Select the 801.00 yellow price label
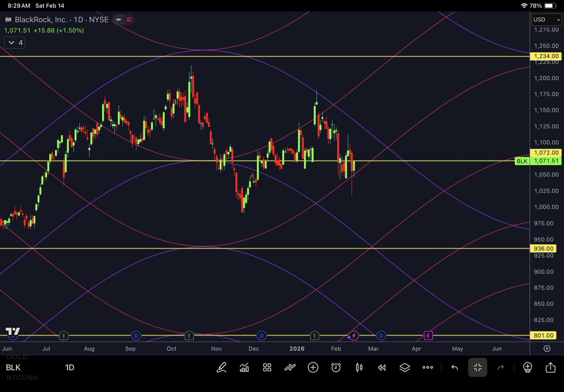 coord(543,336)
